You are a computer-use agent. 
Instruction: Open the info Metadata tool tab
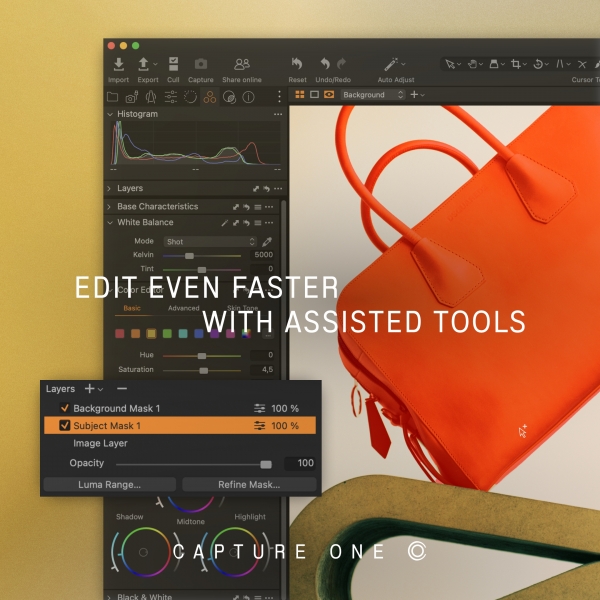[248, 97]
